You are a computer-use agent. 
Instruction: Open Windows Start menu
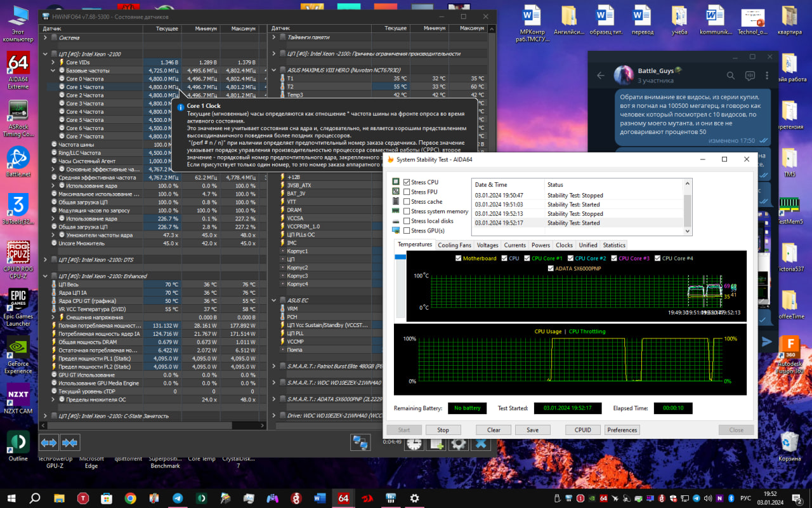(11, 498)
